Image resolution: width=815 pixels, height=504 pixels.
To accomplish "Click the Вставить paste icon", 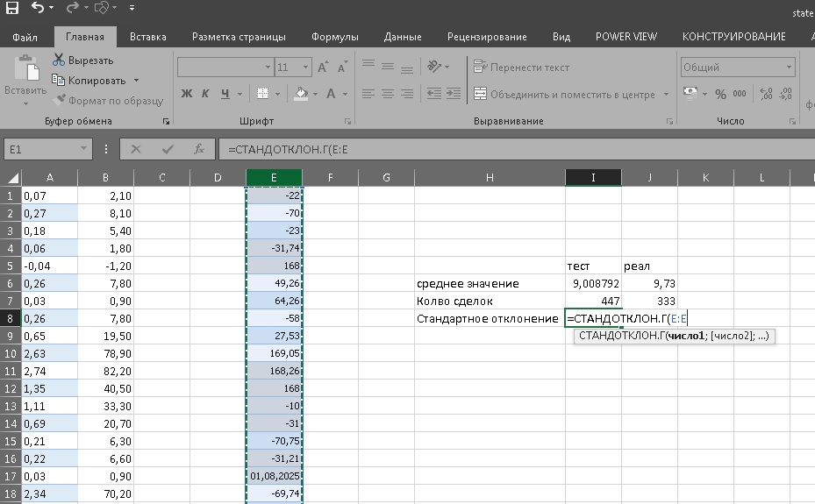I will (25, 69).
